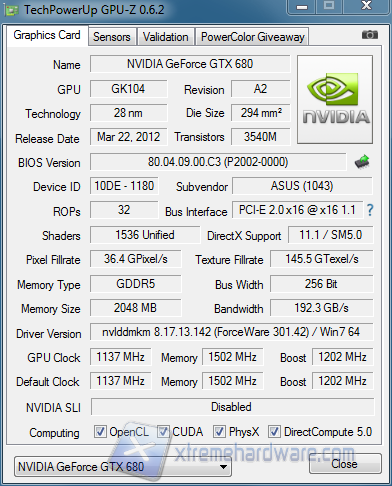
Task: Toggle the PhysX checkbox
Action: pyautogui.click(x=219, y=432)
